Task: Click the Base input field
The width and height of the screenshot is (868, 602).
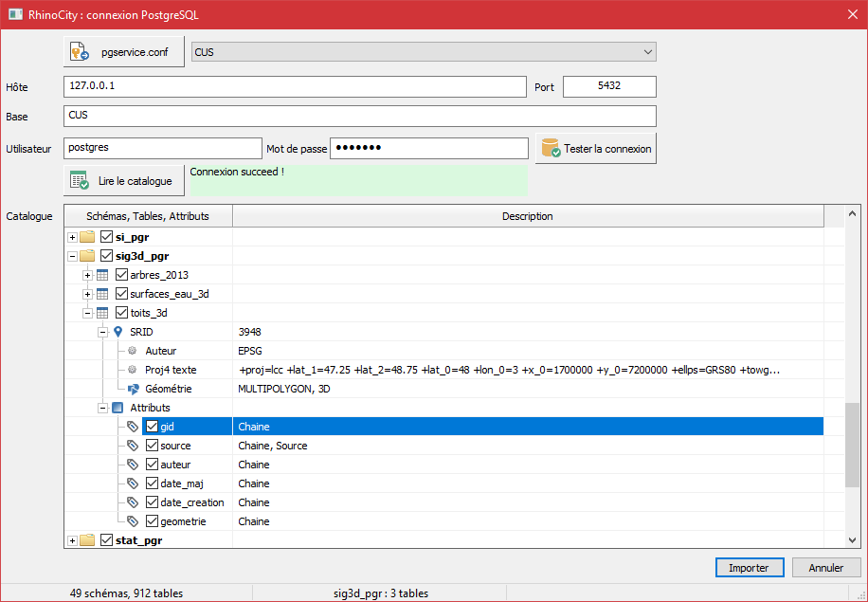Action: click(360, 116)
